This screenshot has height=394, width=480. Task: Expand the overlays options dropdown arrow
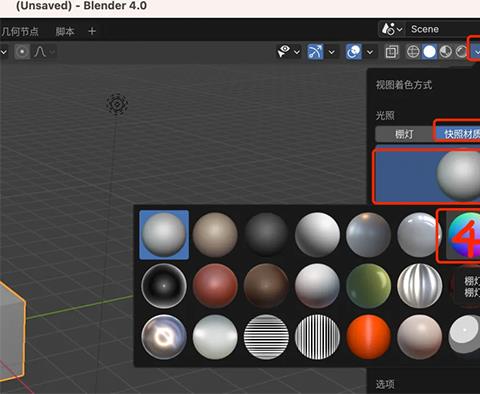[x=370, y=52]
